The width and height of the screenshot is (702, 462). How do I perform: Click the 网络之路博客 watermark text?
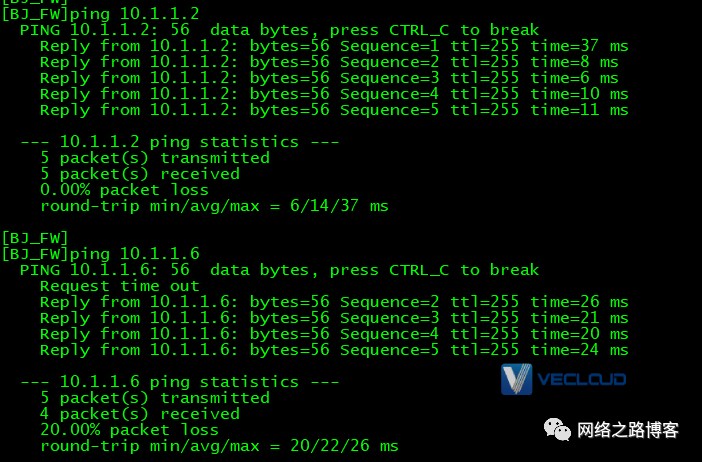coord(628,430)
